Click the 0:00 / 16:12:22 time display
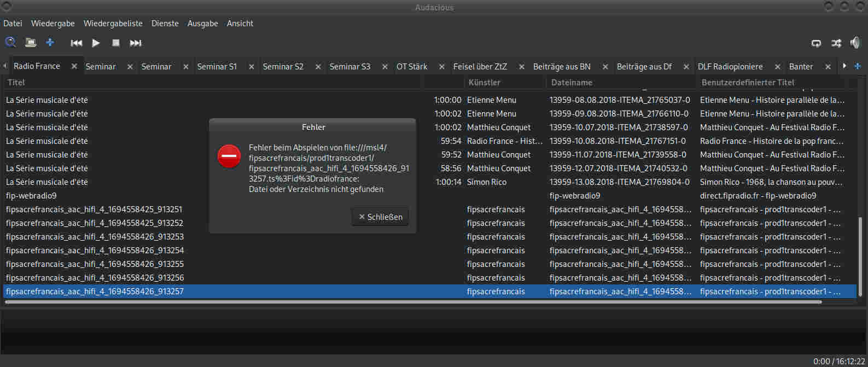The height and width of the screenshot is (367, 868). click(x=839, y=362)
